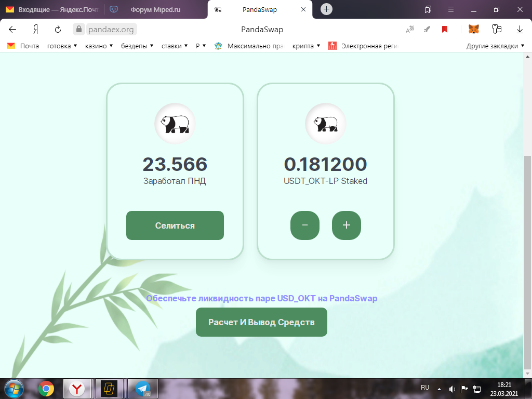
Task: Switch to the Форум Miped.ru tab
Action: coord(156,9)
